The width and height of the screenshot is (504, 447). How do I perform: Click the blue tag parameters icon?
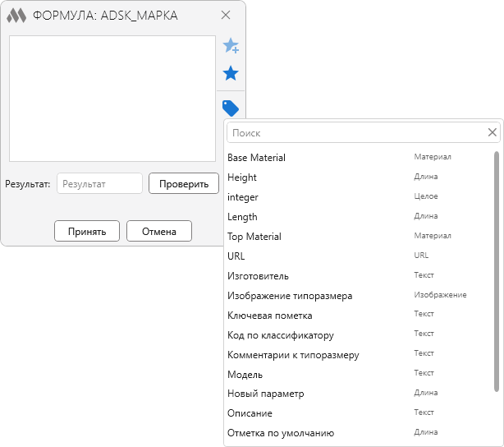click(x=231, y=108)
